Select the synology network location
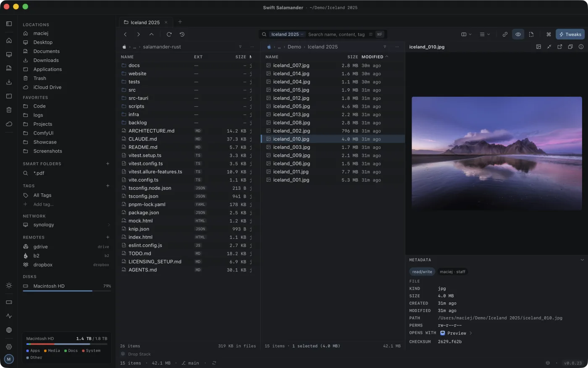 pos(67,225)
